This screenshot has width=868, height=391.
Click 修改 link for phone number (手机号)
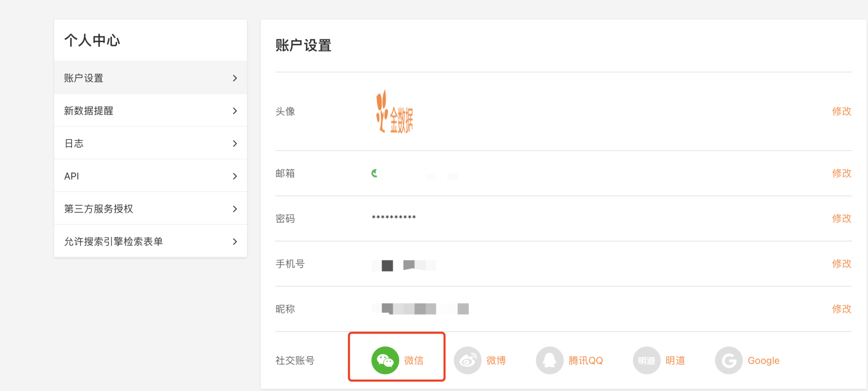(842, 263)
